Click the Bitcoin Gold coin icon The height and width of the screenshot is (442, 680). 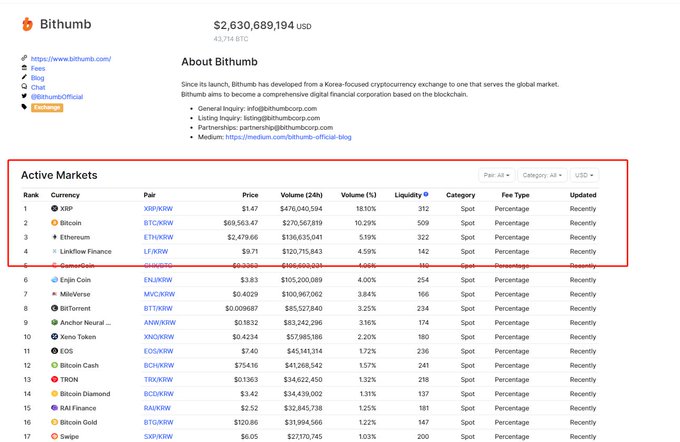click(54, 422)
